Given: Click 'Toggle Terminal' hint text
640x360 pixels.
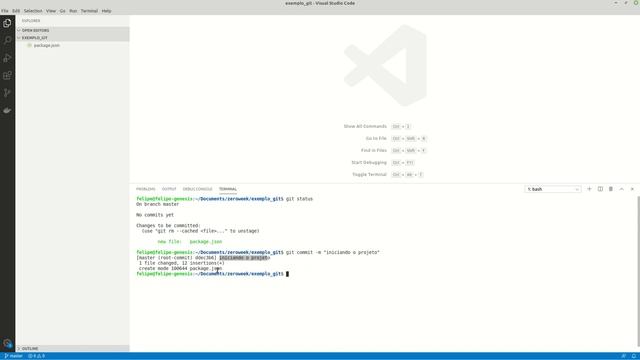Looking at the screenshot, I should tap(369, 175).
